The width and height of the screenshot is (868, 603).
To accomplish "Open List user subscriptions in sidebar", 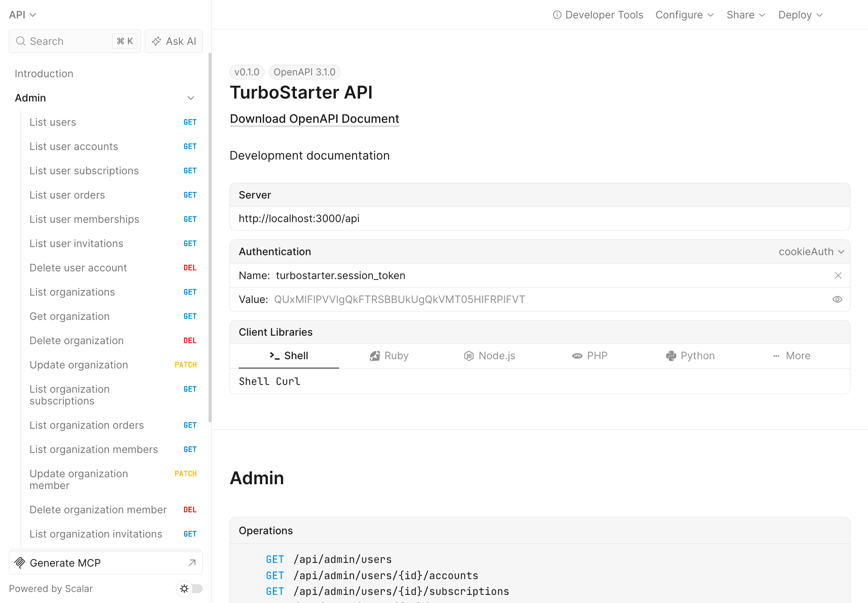I will click(x=113, y=171).
